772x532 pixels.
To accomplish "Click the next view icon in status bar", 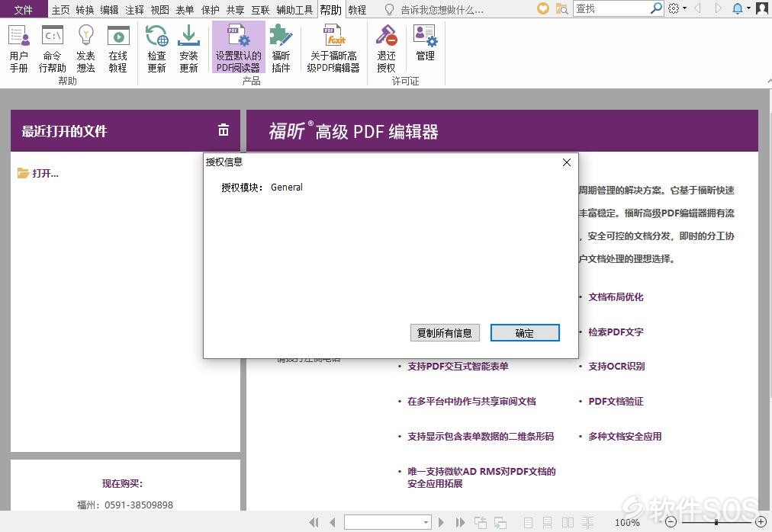I will (500, 522).
